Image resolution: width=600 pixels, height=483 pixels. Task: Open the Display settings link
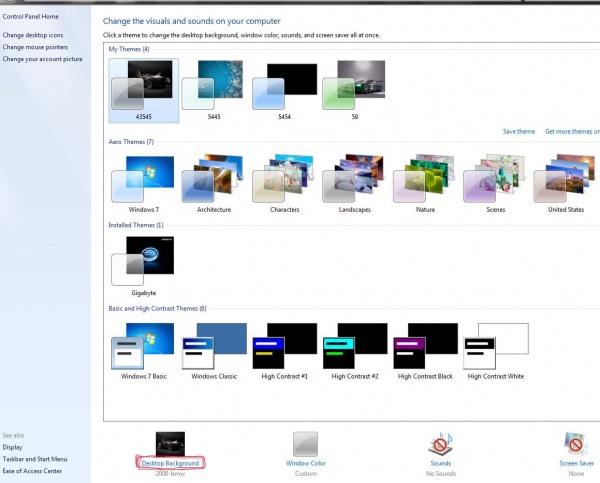[12, 447]
